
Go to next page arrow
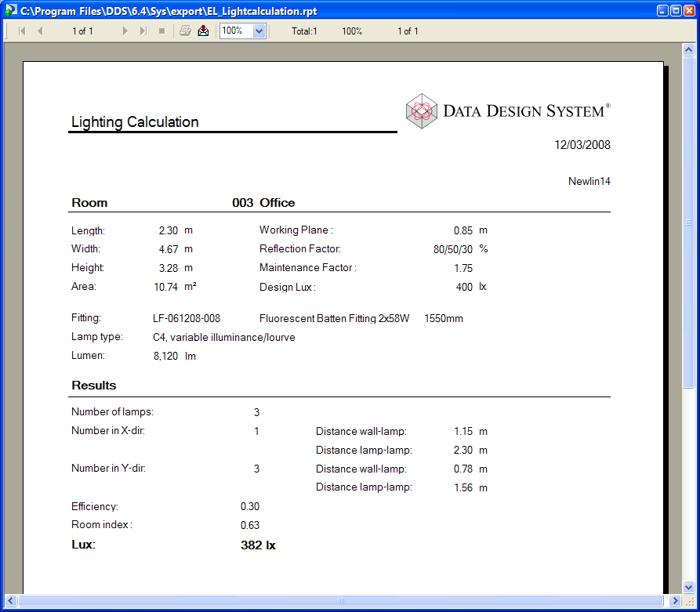click(x=125, y=31)
